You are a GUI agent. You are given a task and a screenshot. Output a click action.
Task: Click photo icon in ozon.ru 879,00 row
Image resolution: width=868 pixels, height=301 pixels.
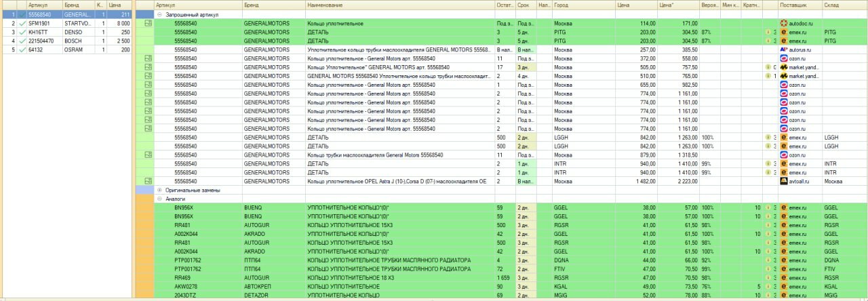pyautogui.click(x=148, y=155)
